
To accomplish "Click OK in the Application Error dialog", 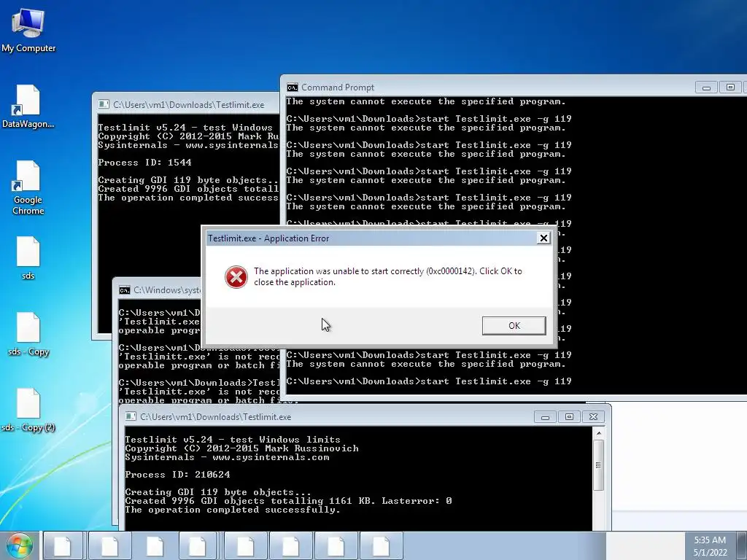I will click(x=514, y=326).
